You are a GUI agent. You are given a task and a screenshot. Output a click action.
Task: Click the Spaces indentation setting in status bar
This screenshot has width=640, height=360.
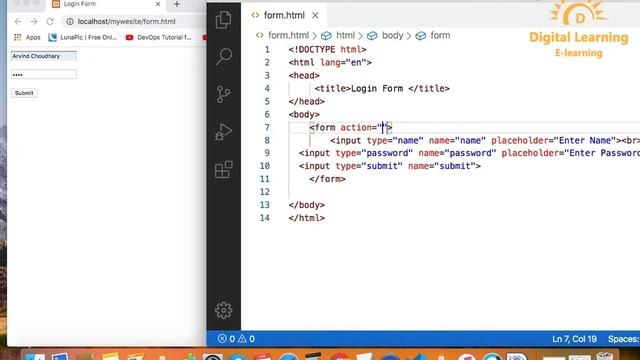click(623, 339)
